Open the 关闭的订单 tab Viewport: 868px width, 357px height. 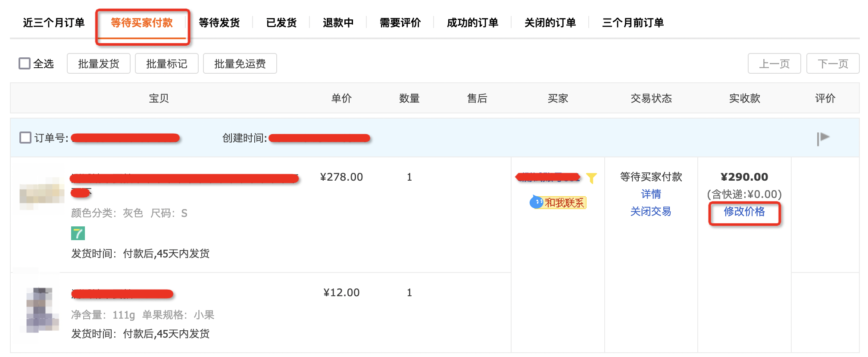coord(550,23)
